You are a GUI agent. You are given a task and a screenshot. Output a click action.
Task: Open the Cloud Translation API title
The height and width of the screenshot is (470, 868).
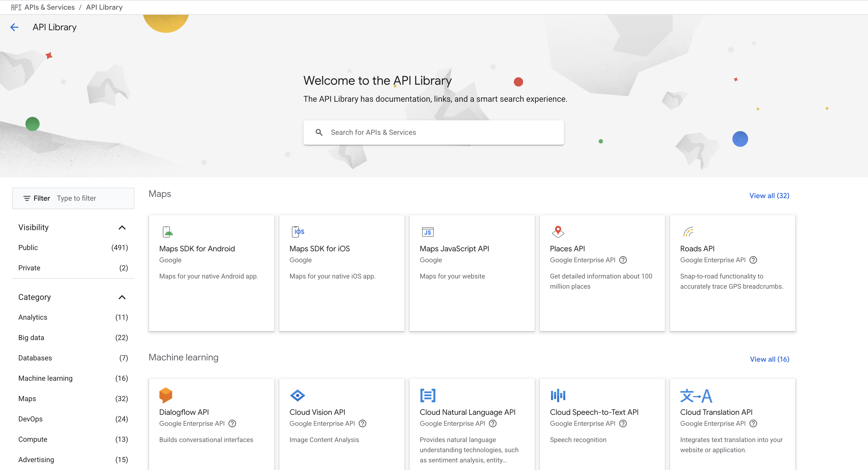pos(716,412)
